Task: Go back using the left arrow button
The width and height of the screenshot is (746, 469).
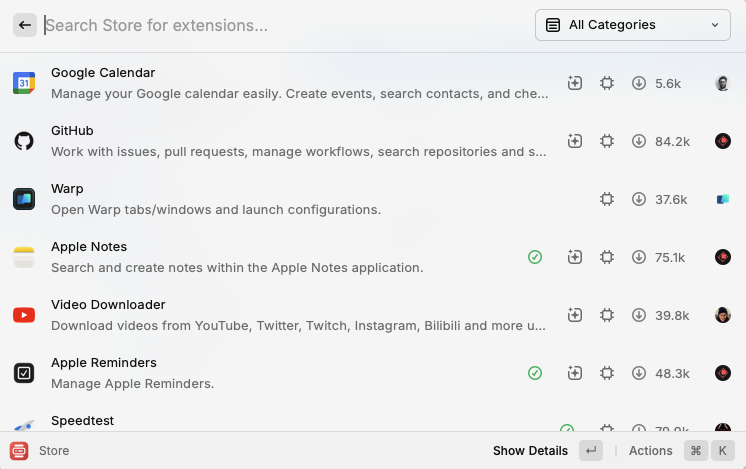Action: (x=25, y=25)
